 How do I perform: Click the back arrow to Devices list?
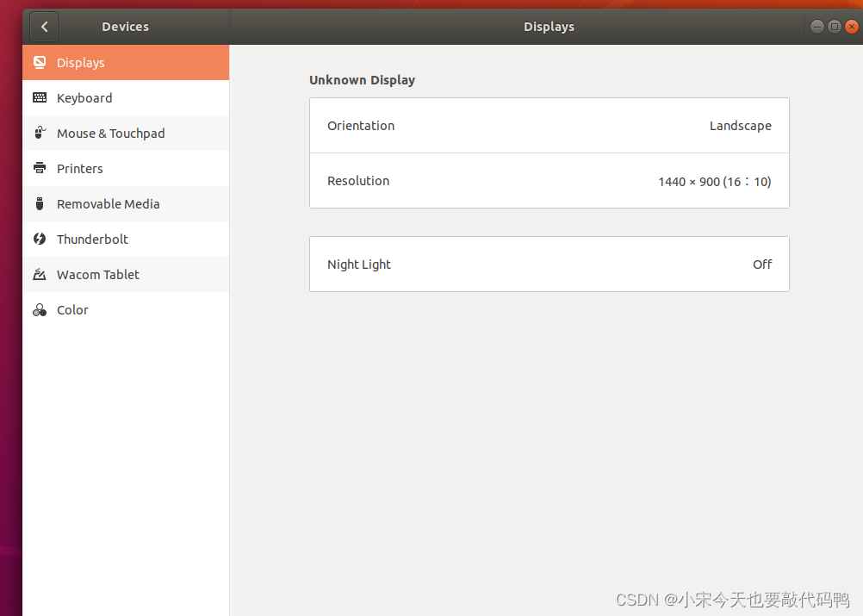(43, 26)
